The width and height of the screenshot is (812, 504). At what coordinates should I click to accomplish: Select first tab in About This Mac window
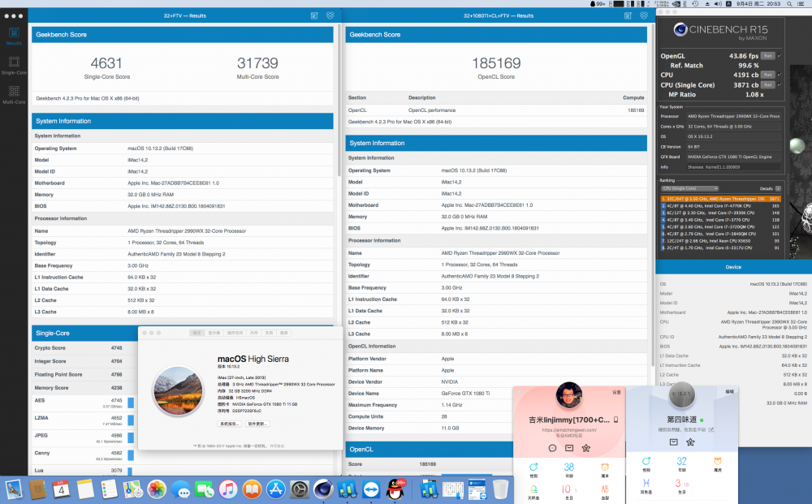[197, 333]
